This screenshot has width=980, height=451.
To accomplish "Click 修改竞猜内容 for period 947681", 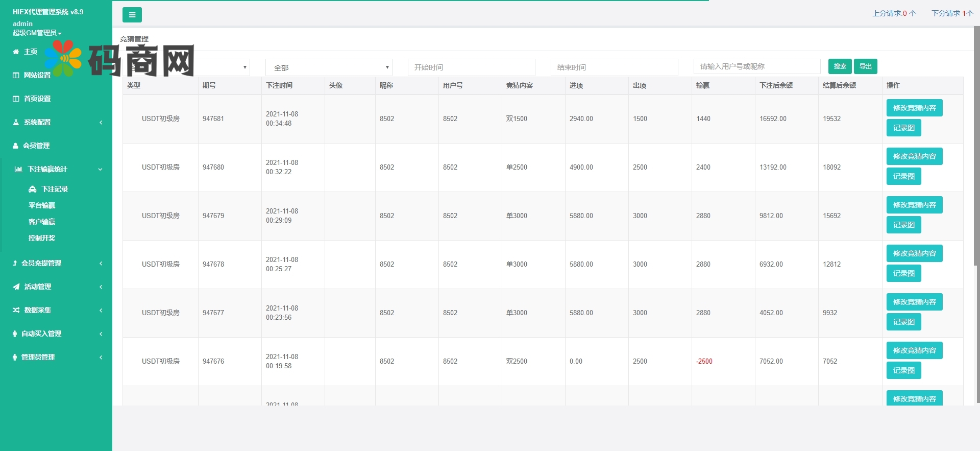I will [x=914, y=108].
